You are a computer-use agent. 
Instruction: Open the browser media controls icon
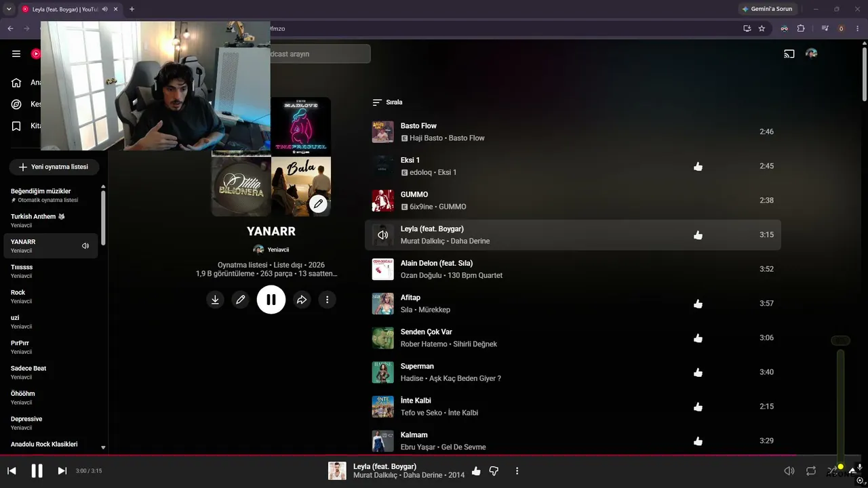(x=825, y=28)
